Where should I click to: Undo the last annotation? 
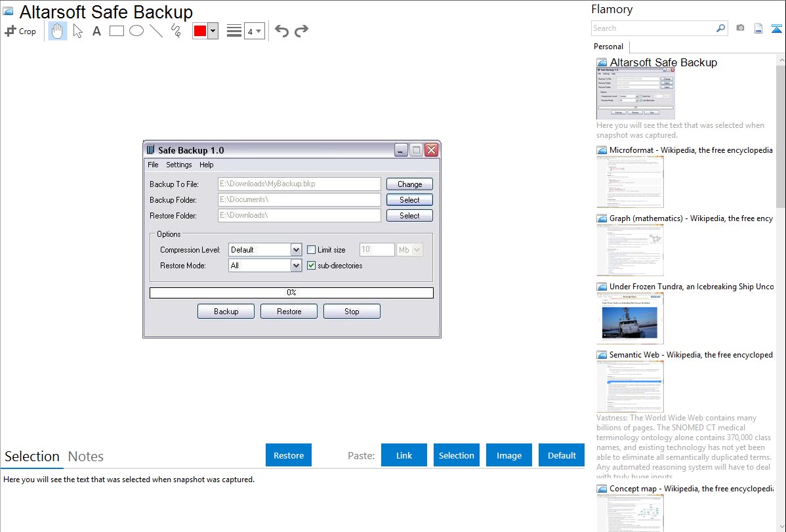pyautogui.click(x=281, y=31)
